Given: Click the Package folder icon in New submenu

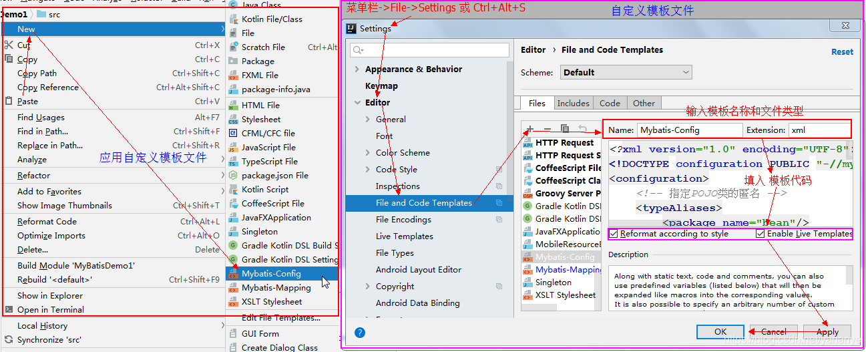Looking at the screenshot, I should pos(233,61).
